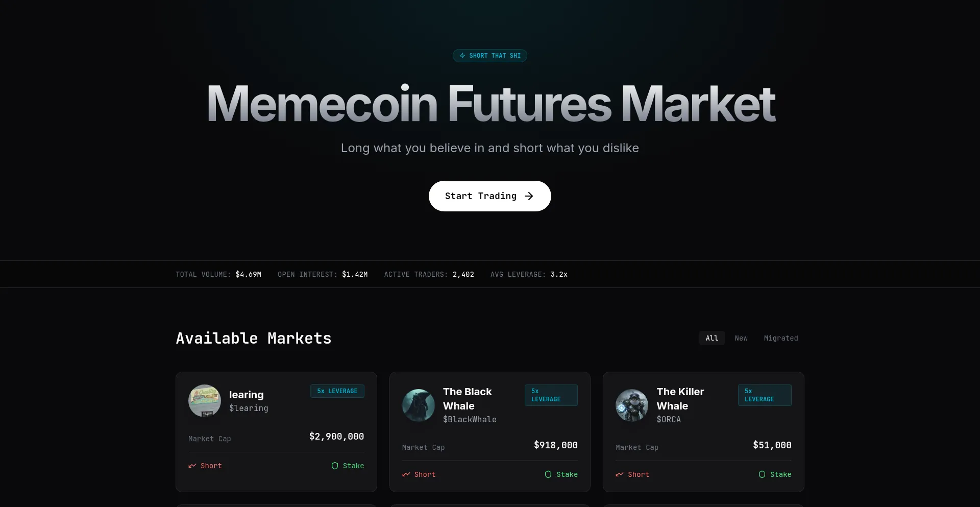The width and height of the screenshot is (980, 507).
Task: Toggle the New markets filter
Action: click(741, 338)
